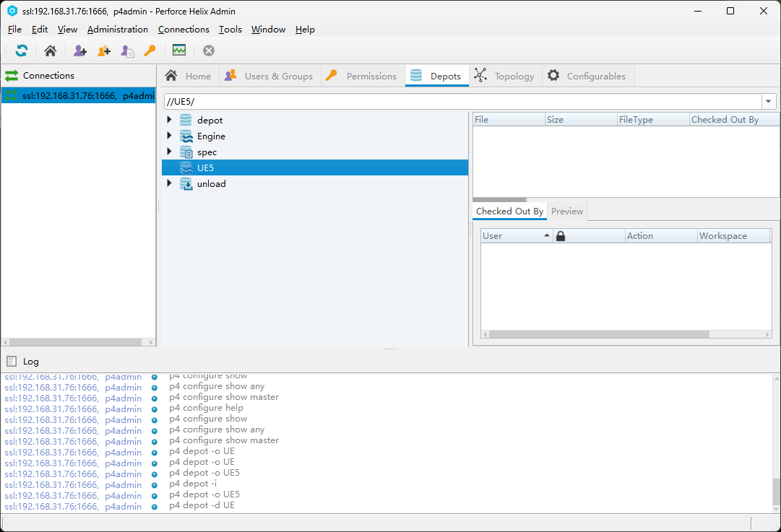781x532 pixels.
Task: Click log entry 'p4 configure help'
Action: point(206,408)
